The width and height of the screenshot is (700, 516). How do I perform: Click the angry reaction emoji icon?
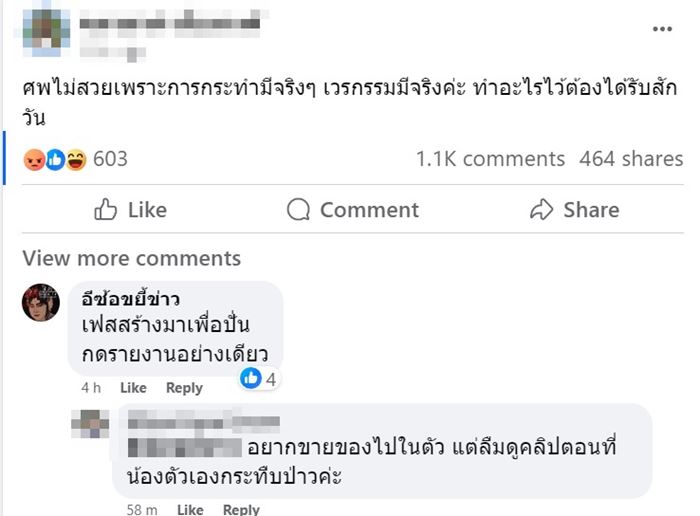[x=34, y=159]
